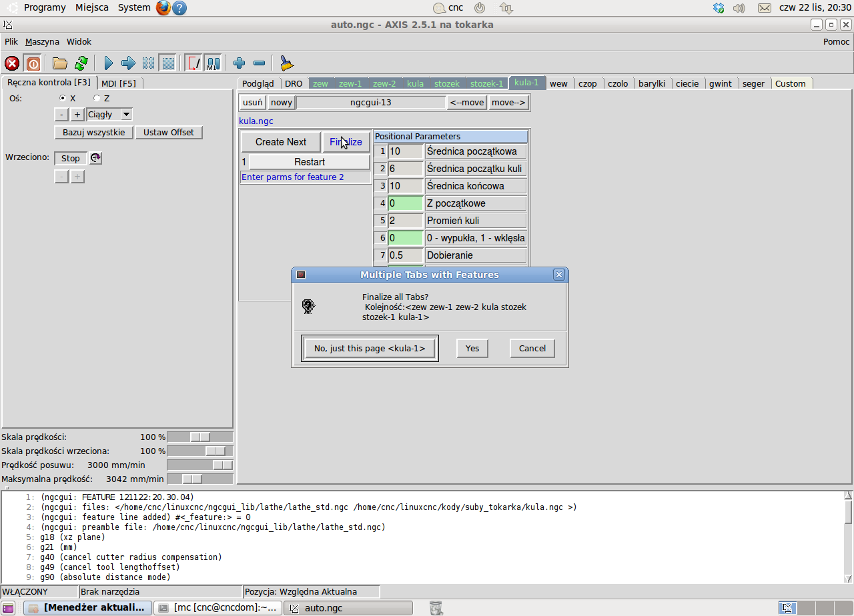
Task: Click the stop execution square icon
Action: point(168,63)
